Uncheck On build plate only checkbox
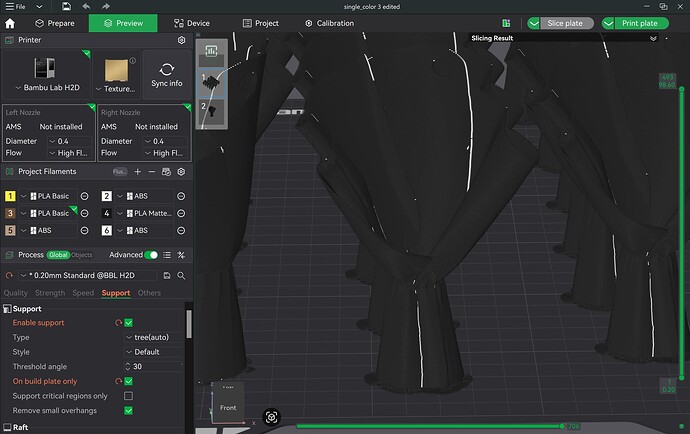 (128, 381)
